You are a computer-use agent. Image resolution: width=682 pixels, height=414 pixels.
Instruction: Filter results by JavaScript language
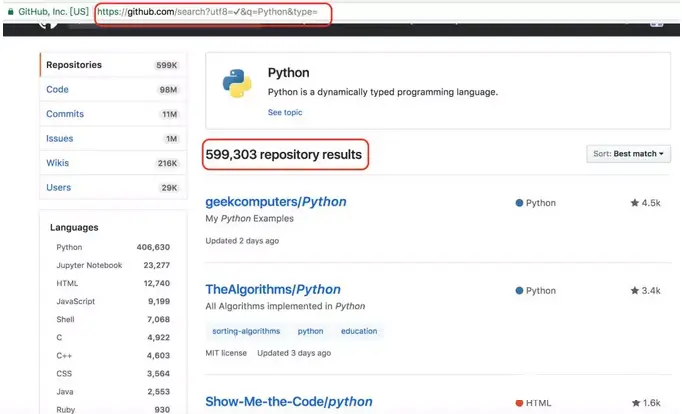113,301
